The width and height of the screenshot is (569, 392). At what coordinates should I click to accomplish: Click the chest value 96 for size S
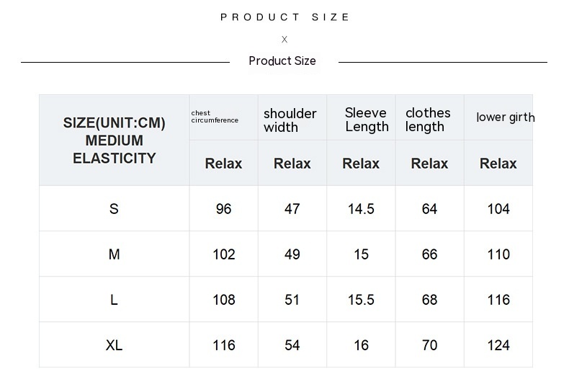tap(223, 209)
